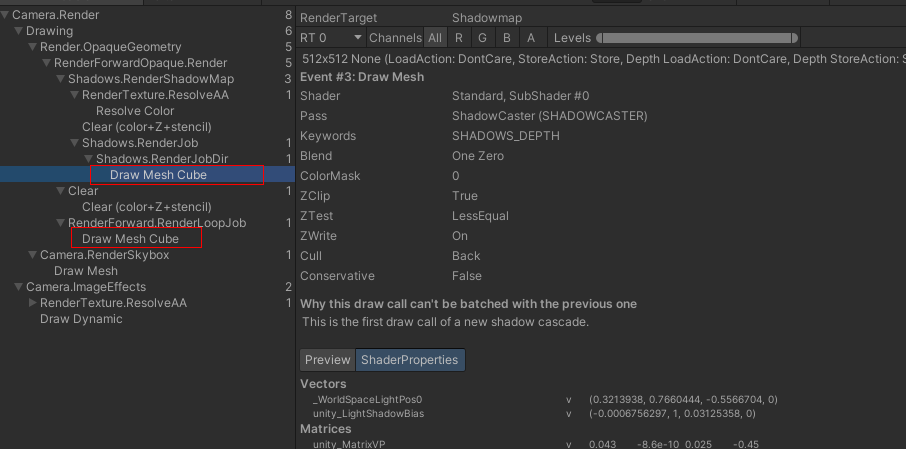Viewport: 906px width, 449px height.
Task: Select the Resolve Color event
Action: pyautogui.click(x=135, y=111)
